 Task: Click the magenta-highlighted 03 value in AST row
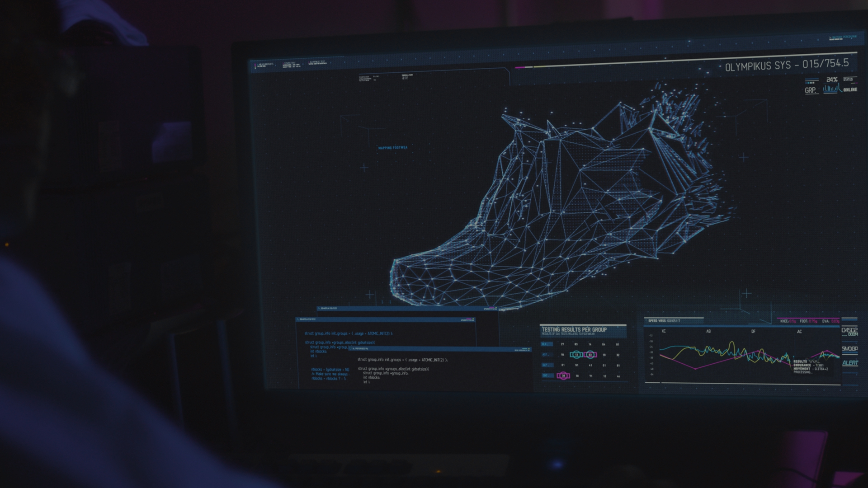point(590,355)
